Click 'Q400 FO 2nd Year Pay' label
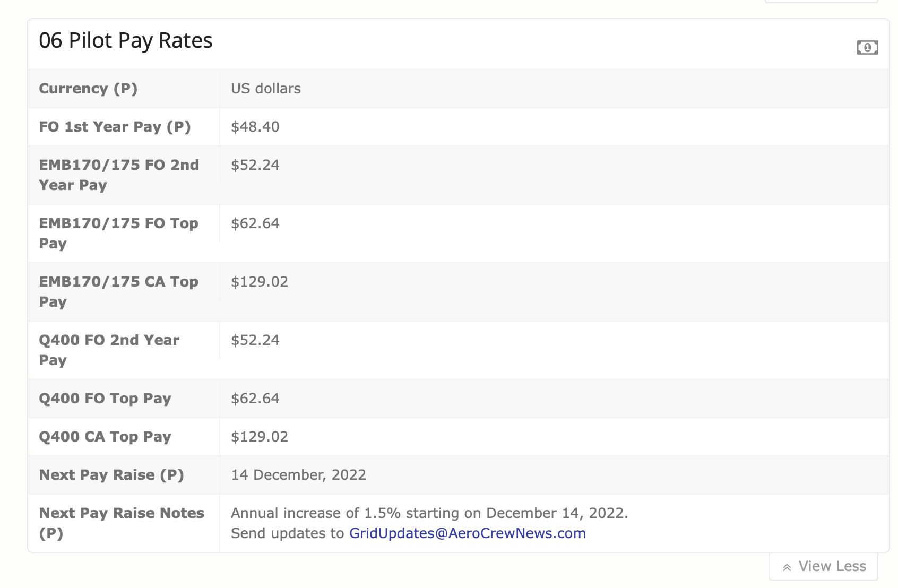 (x=109, y=350)
